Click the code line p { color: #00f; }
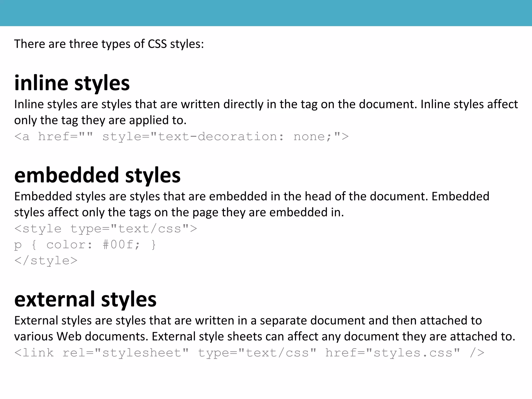The width and height of the screenshot is (532, 399). click(x=85, y=245)
